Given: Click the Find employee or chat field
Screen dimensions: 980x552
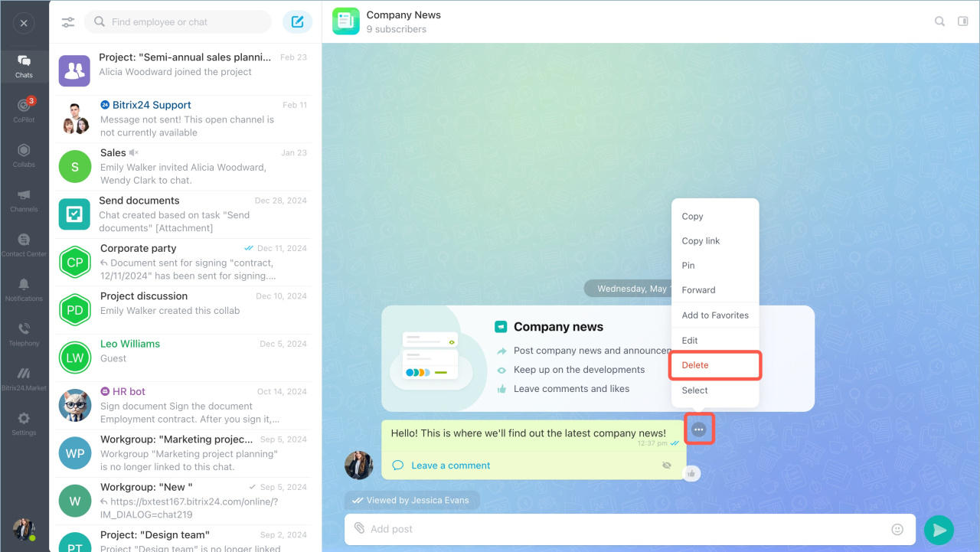Looking at the screenshot, I should pyautogui.click(x=178, y=22).
